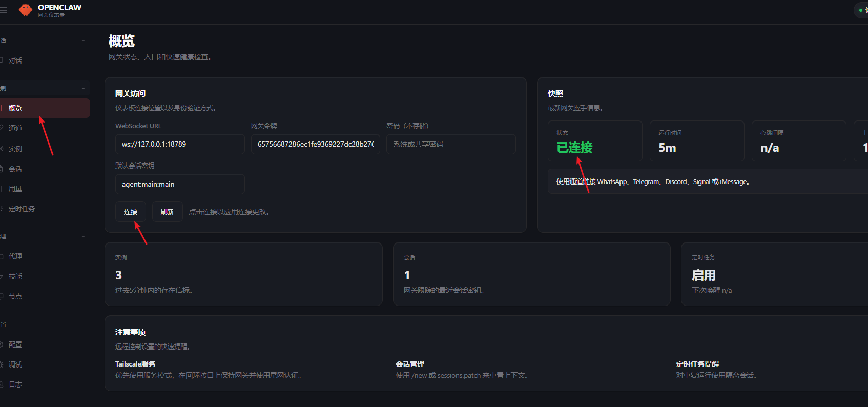Click the 密码 password input field
The image size is (868, 407).
pyautogui.click(x=450, y=144)
